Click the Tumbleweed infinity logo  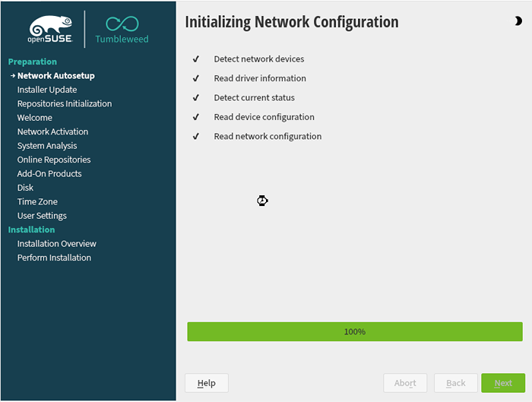pos(122,24)
